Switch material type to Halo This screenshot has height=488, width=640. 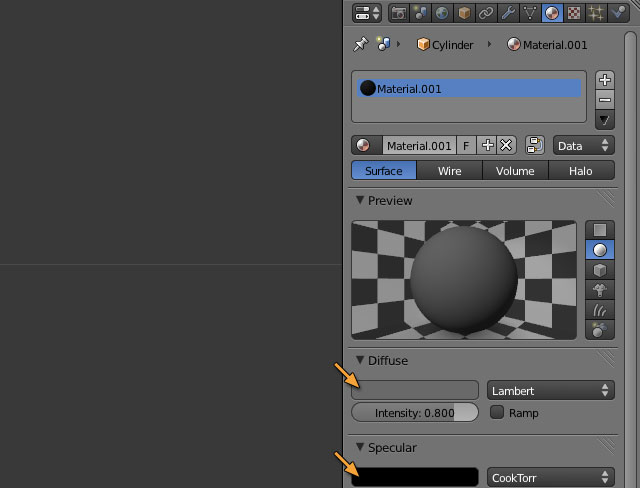click(580, 171)
